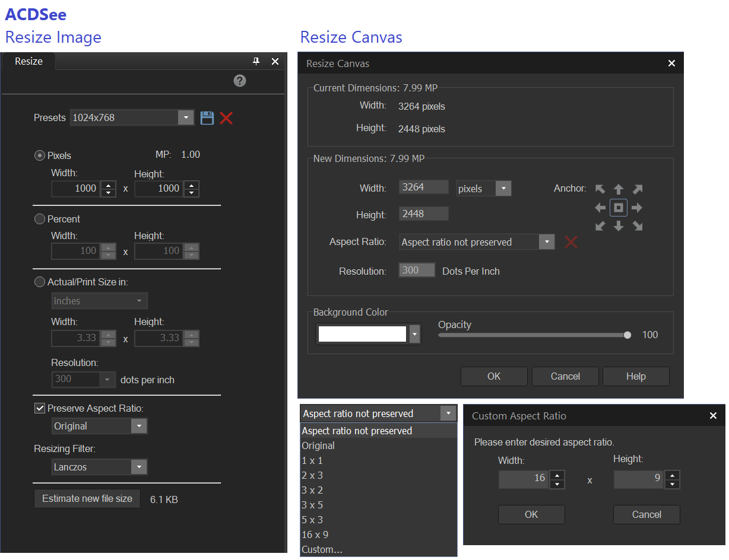The height and width of the screenshot is (560, 729).
Task: Set anchor to top-left arrow
Action: (x=600, y=189)
